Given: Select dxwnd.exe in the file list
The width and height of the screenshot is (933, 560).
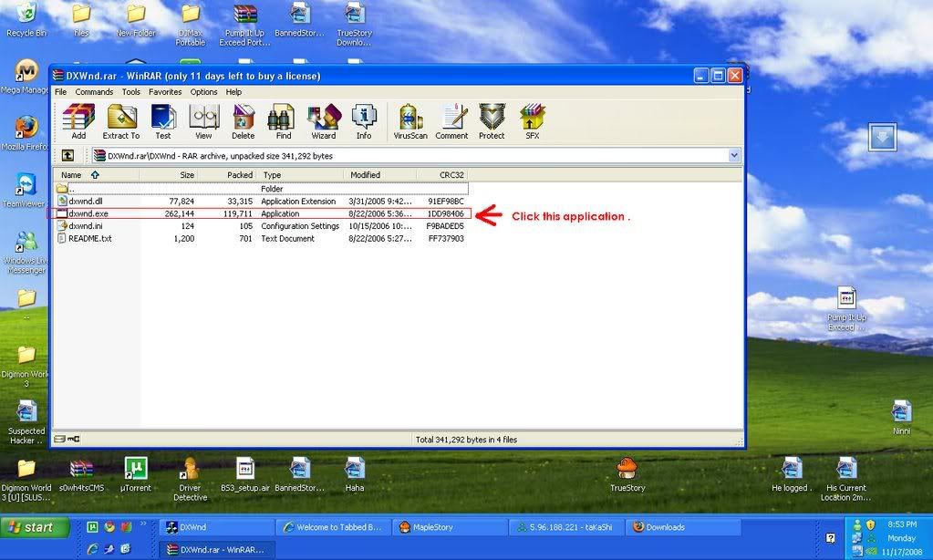Looking at the screenshot, I should pyautogui.click(x=262, y=213).
